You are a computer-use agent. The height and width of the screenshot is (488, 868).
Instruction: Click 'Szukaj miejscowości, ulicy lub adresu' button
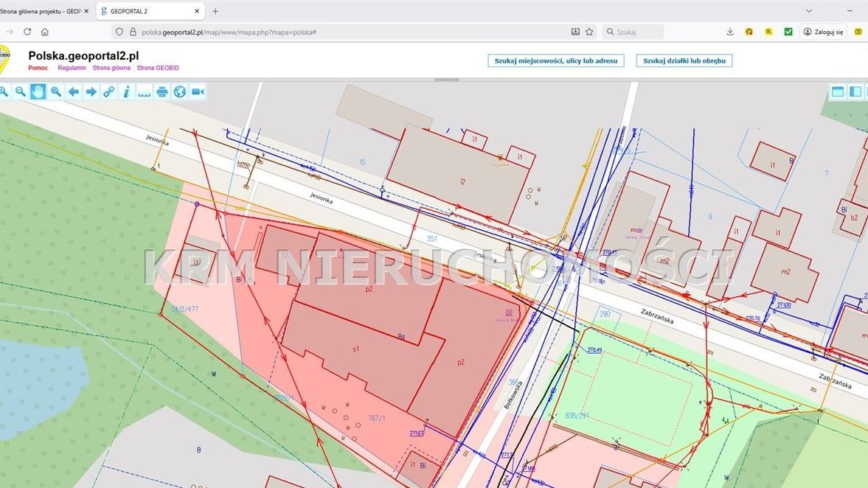click(556, 60)
